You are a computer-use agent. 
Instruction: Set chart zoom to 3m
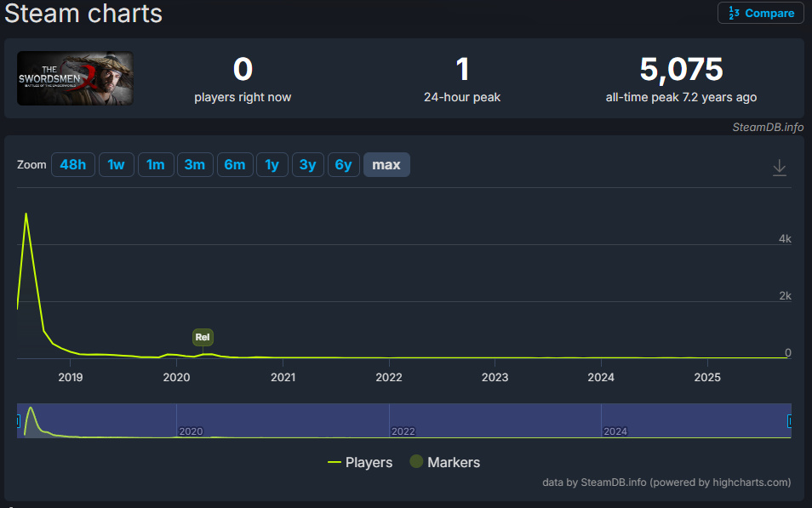(195, 165)
